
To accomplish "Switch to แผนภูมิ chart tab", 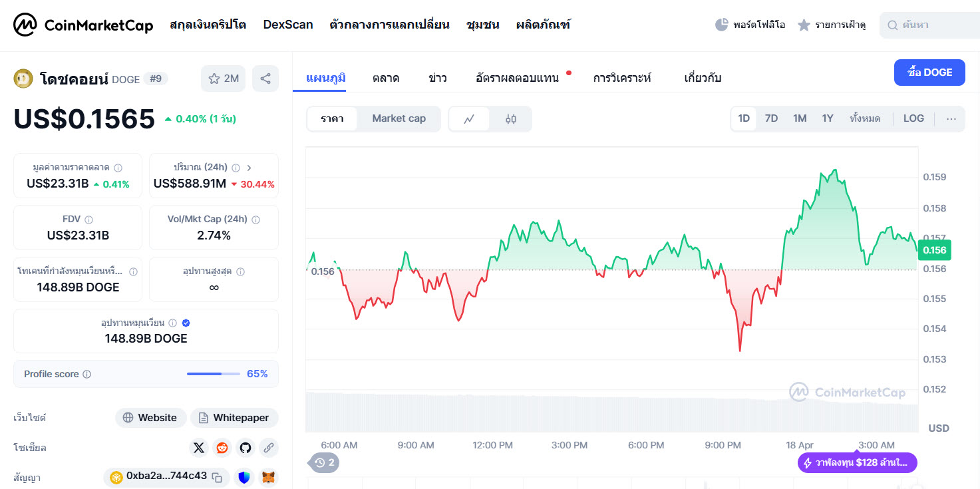I will pos(326,78).
